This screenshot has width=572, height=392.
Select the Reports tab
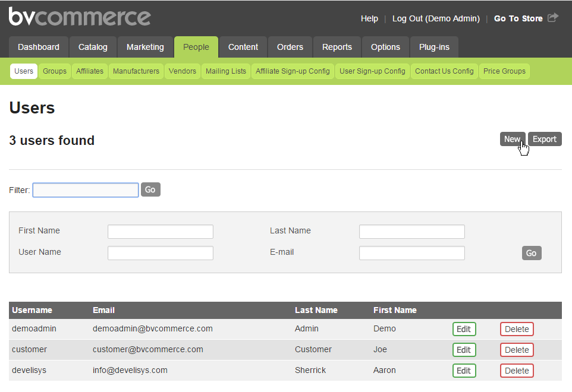click(337, 46)
